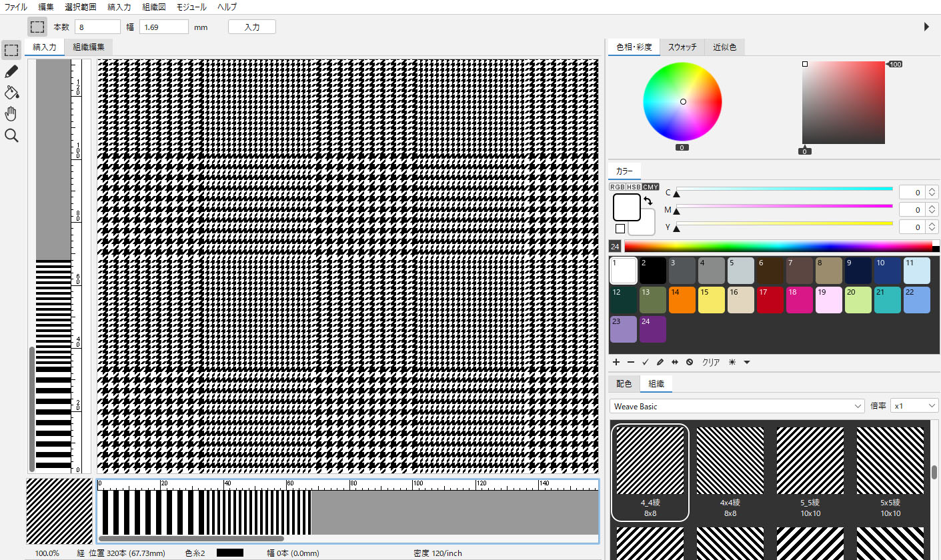Click the クリア button
Viewport: 941px width, 560px height.
[x=711, y=362]
